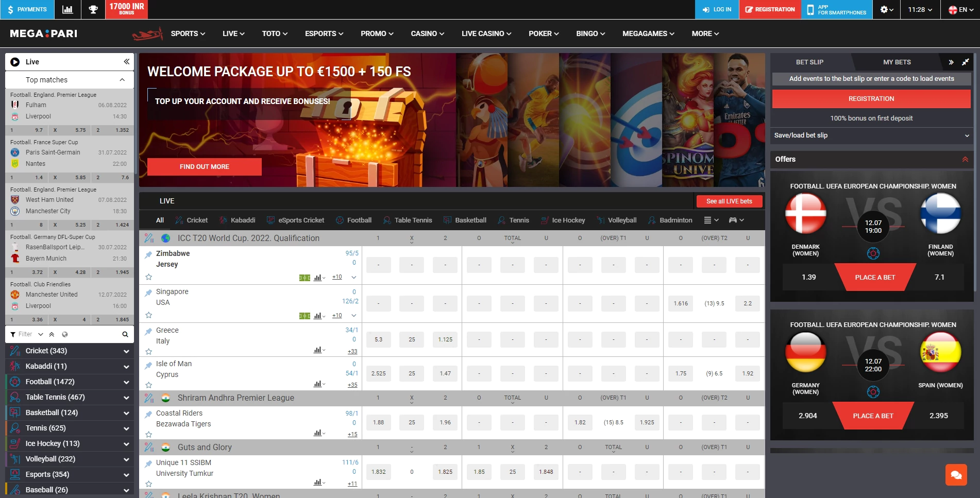Switch to the MY BETS tab
The width and height of the screenshot is (980, 498).
[x=897, y=62]
